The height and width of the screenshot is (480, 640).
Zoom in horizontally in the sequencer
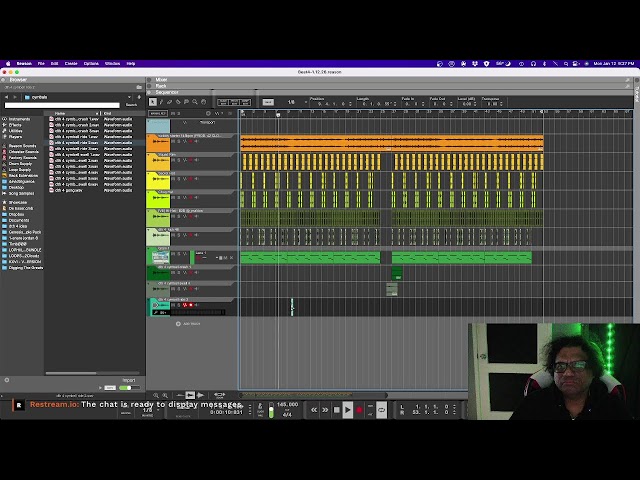pyautogui.click(x=165, y=395)
